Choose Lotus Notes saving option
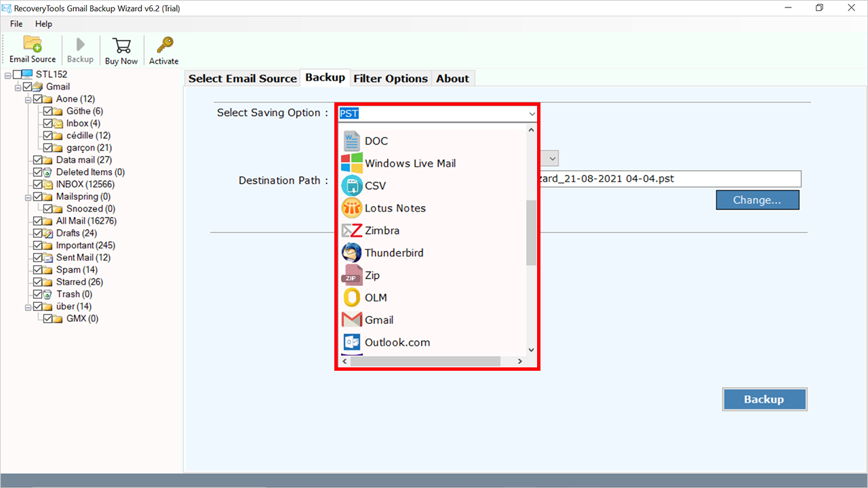The height and width of the screenshot is (488, 868). pyautogui.click(x=395, y=208)
